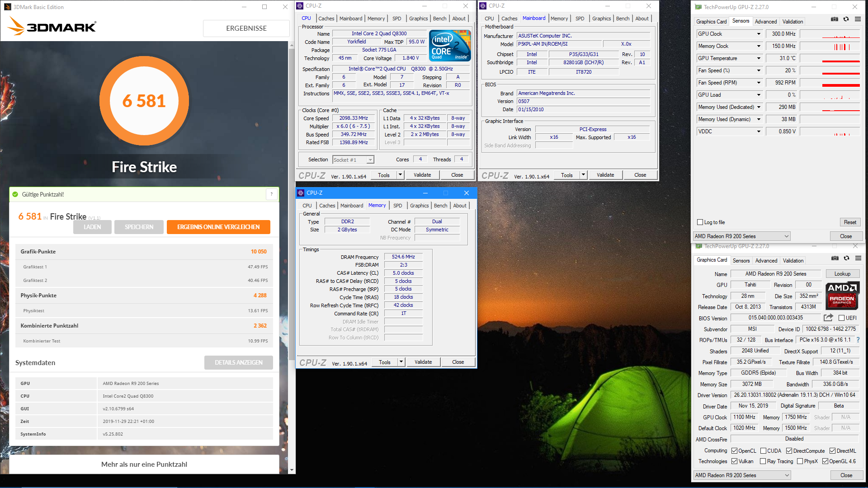Toggle the CUDA checkbox
868x488 pixels.
point(763,451)
